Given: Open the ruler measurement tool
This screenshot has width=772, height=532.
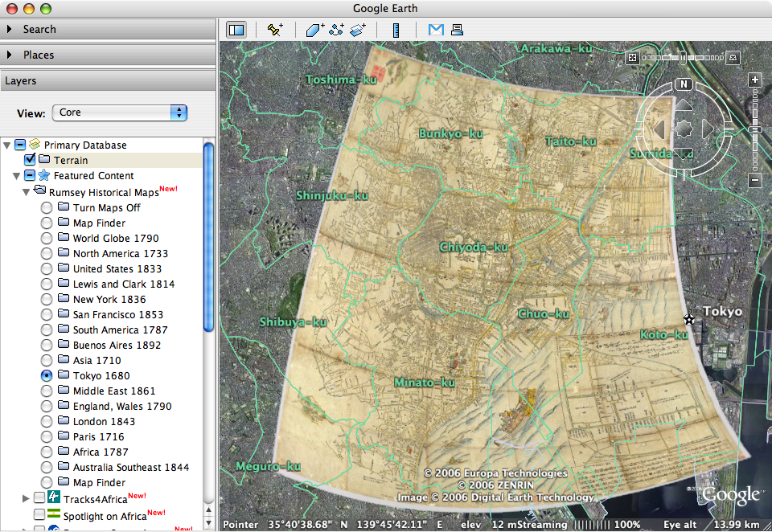Looking at the screenshot, I should 396,30.
